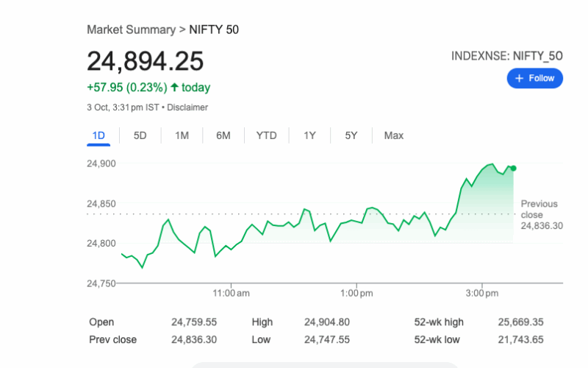Screen dimensions: 588x368
Task: Switch to the 5Y tab
Action: tap(351, 135)
